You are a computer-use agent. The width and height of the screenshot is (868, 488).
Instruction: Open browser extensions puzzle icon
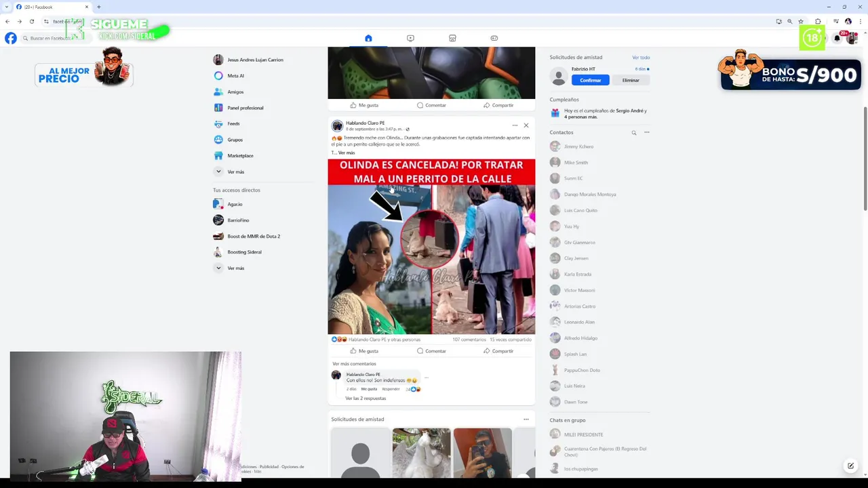(818, 22)
